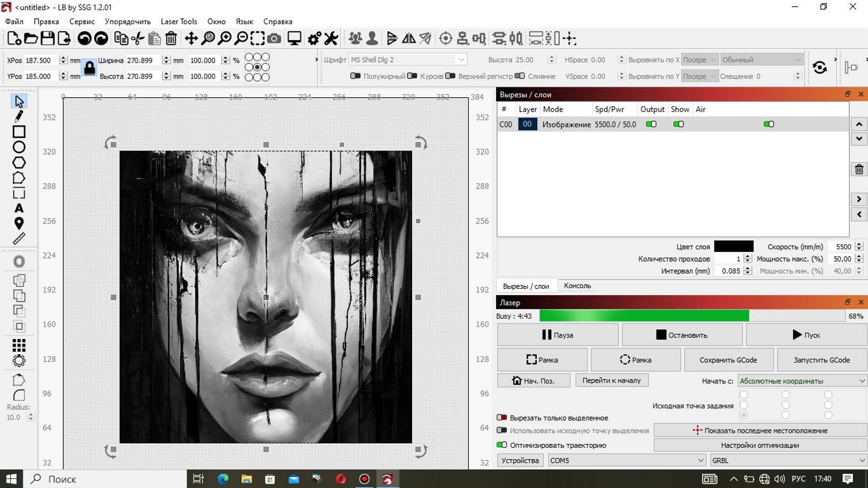
Task: Redo the last undone action
Action: click(101, 39)
